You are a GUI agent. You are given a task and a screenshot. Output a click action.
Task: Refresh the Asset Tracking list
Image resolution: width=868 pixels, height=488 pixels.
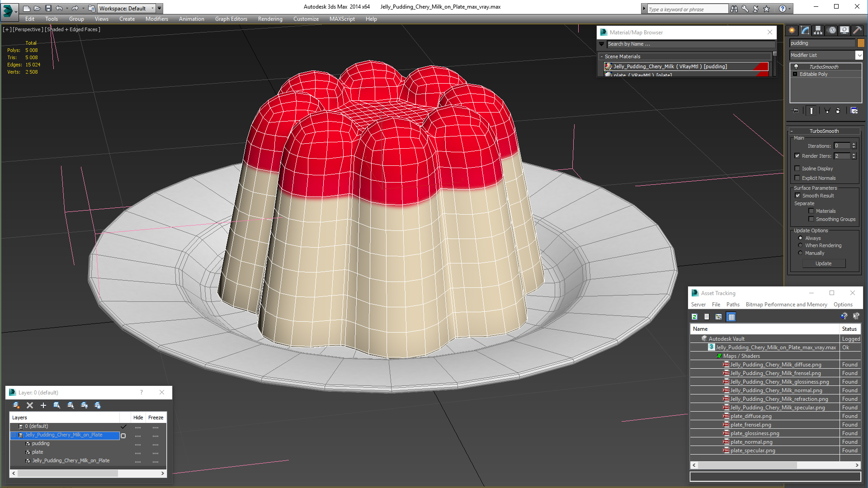[695, 317]
